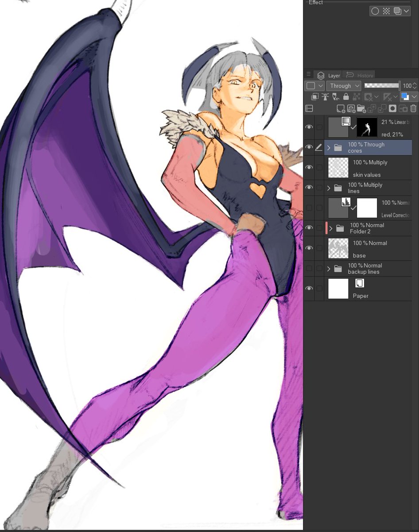Expand the backup lines folder

[x=329, y=269]
